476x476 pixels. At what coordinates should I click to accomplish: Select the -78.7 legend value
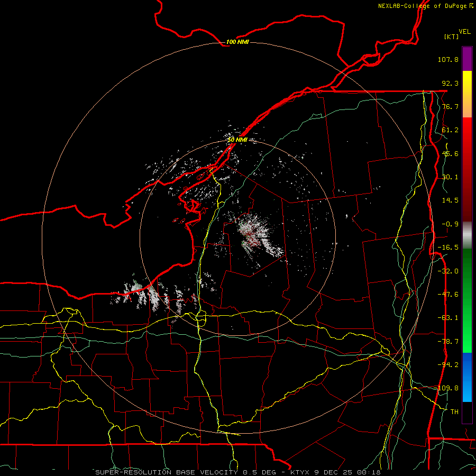coord(448,342)
